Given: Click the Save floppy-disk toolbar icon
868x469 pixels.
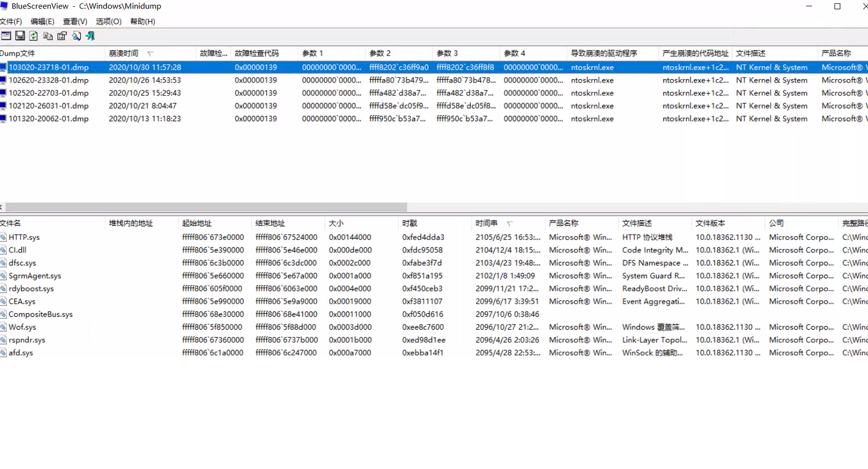Looking at the screenshot, I should [20, 36].
